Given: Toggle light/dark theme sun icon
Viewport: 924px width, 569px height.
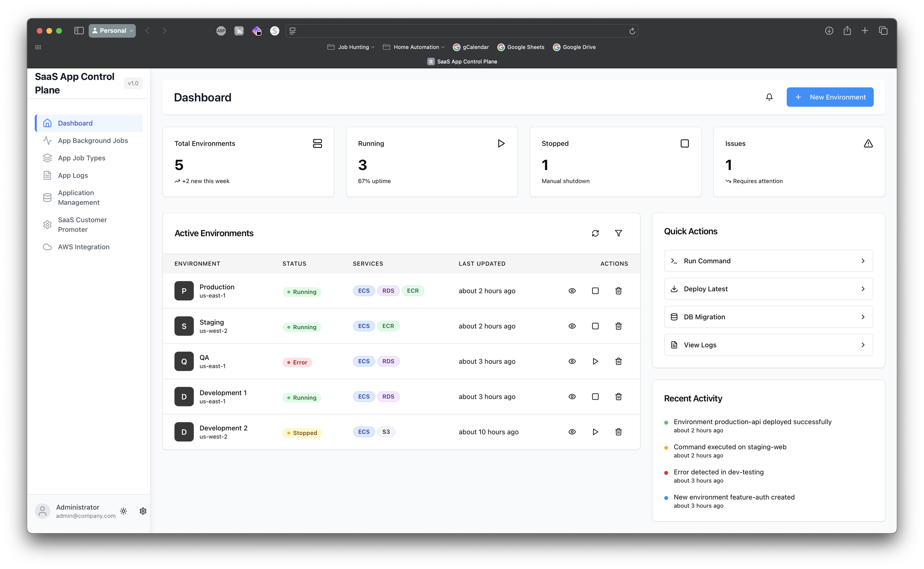Looking at the screenshot, I should [123, 511].
